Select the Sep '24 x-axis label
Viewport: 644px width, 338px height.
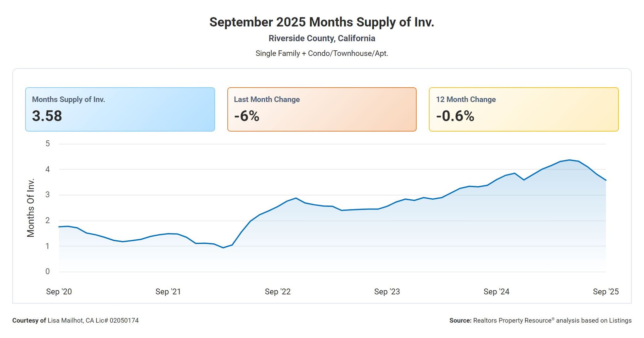tap(496, 292)
